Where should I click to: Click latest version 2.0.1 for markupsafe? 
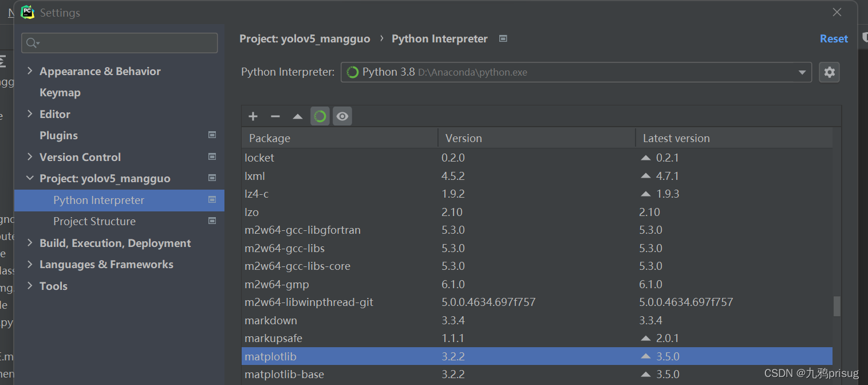668,338
